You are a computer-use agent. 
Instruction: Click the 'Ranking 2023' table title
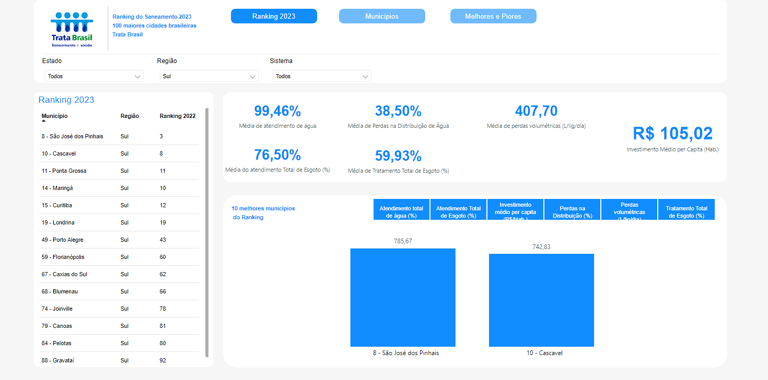click(66, 100)
